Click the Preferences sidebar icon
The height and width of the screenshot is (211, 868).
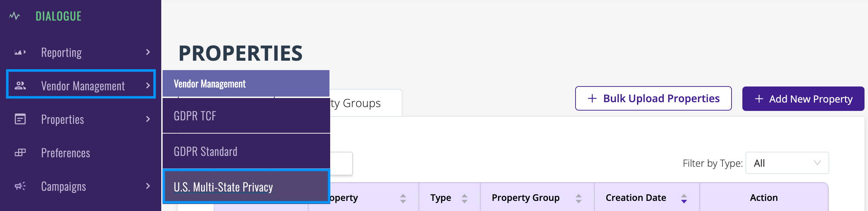click(x=20, y=152)
